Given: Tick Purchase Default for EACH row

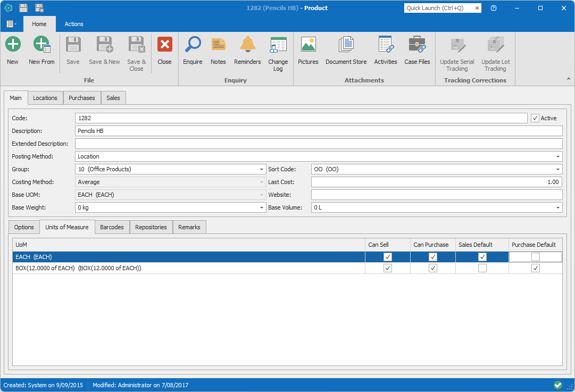Looking at the screenshot, I should point(535,257).
